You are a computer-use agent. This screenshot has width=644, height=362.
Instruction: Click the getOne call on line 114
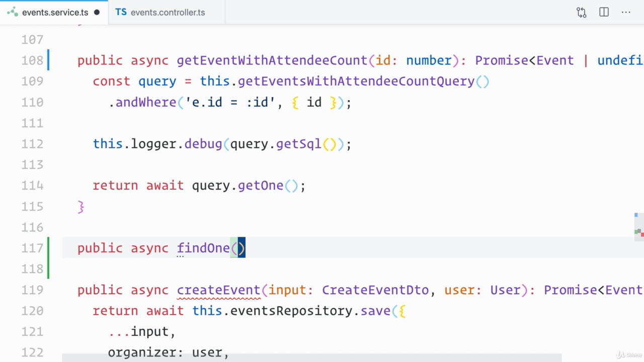(x=261, y=186)
